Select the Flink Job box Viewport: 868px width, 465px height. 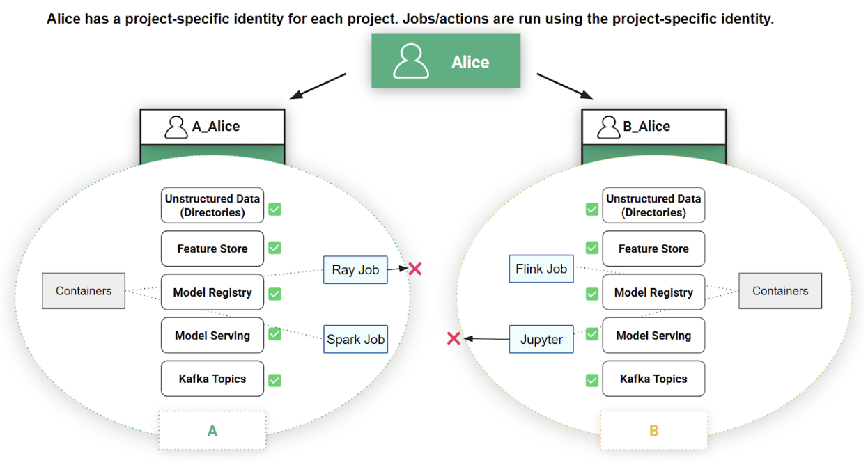[541, 269]
